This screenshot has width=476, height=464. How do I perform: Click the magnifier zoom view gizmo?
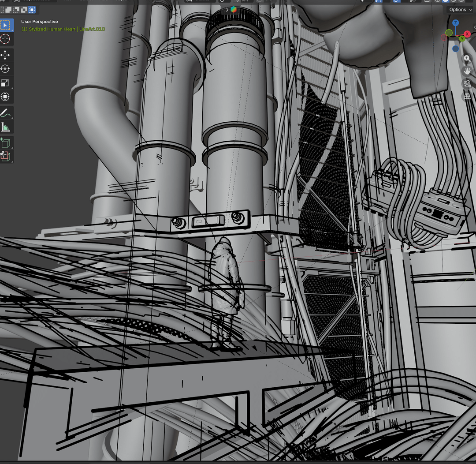click(x=467, y=59)
